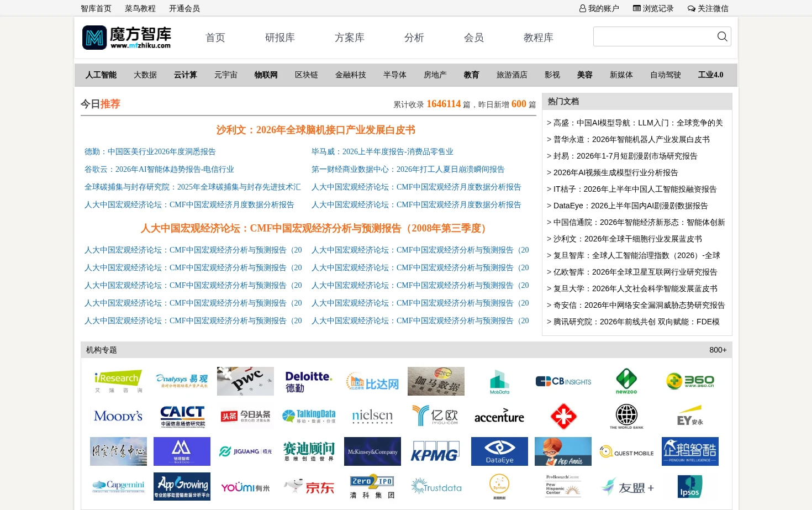
Task: Open 菜鸟教程 top bar link
Action: 140,8
